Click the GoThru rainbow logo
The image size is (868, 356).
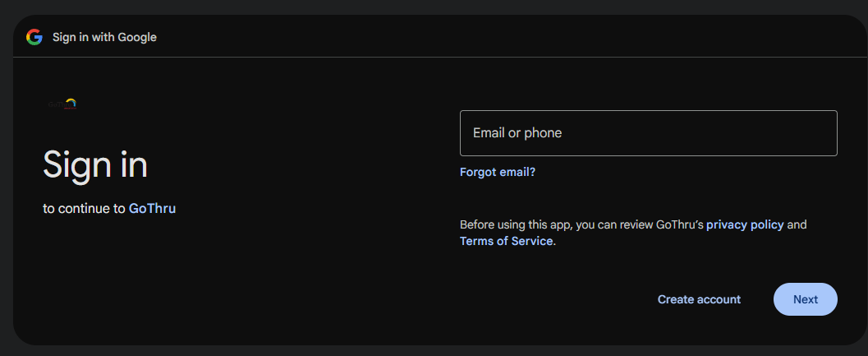click(x=62, y=104)
